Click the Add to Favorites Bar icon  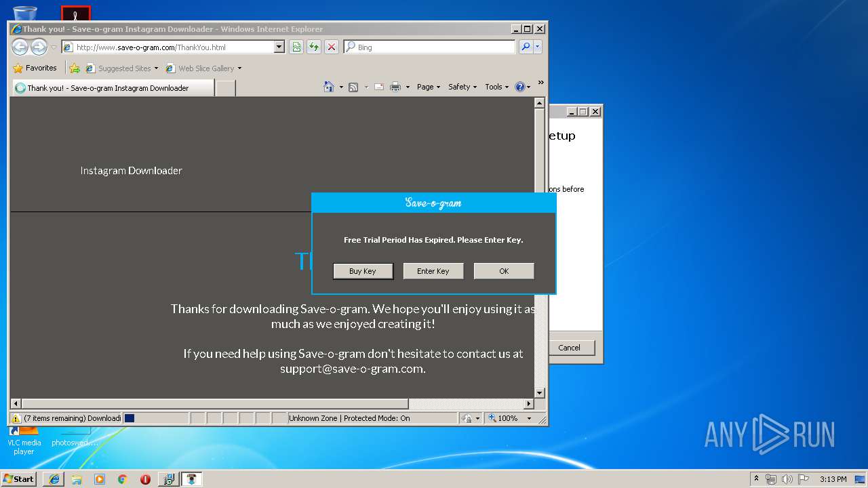coord(75,68)
